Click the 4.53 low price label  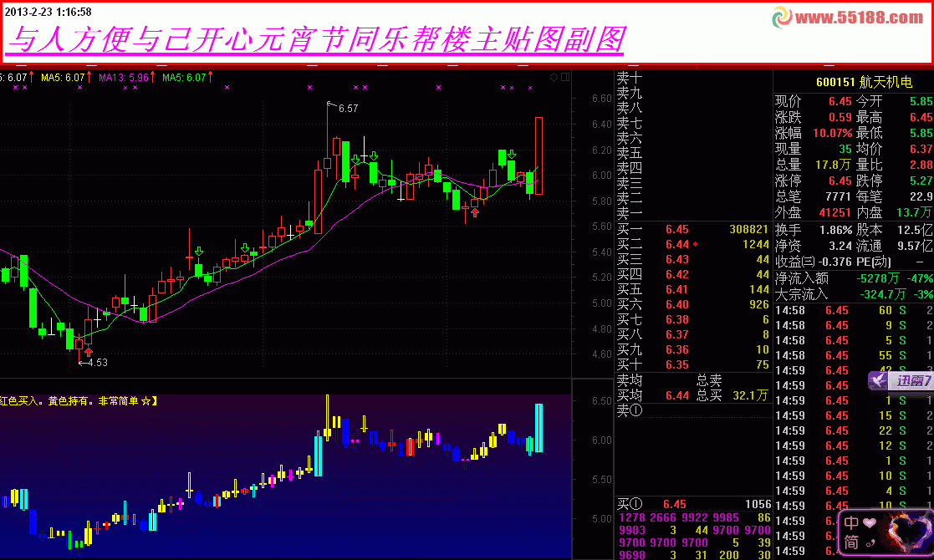tap(97, 363)
